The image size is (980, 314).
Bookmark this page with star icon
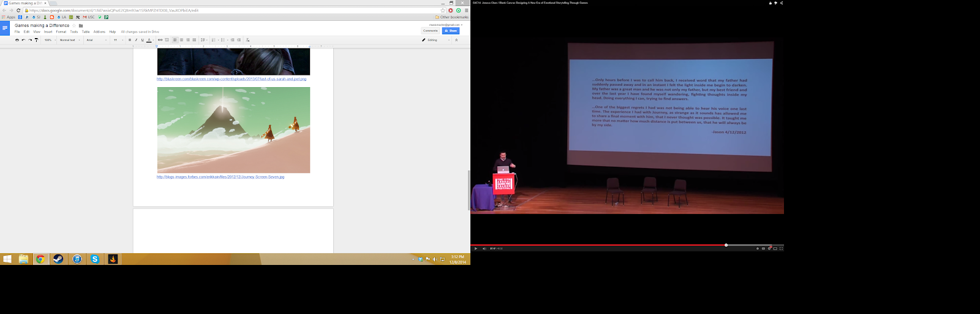point(443,10)
